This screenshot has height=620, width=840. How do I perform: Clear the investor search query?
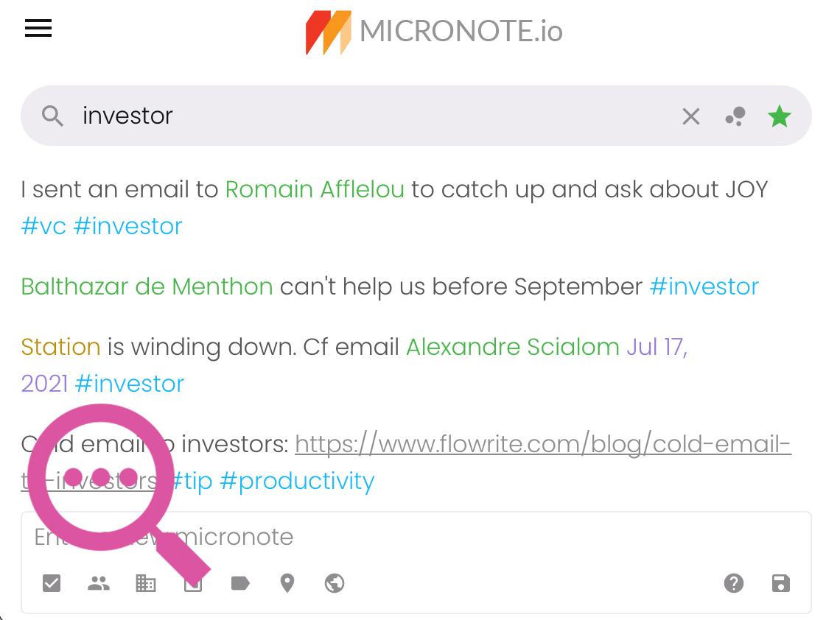point(690,116)
